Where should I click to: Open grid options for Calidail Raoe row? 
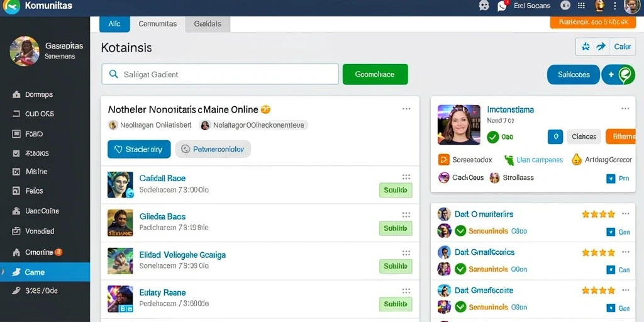(406, 177)
